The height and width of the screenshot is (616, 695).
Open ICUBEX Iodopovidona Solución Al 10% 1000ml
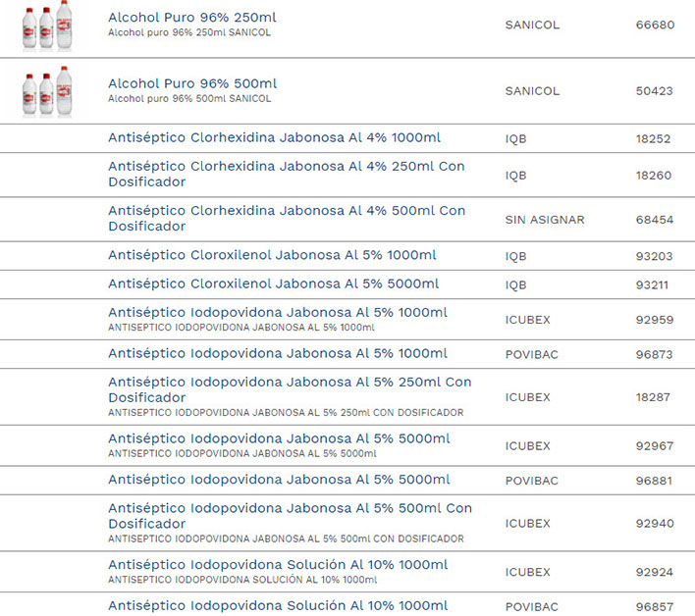pos(277,565)
